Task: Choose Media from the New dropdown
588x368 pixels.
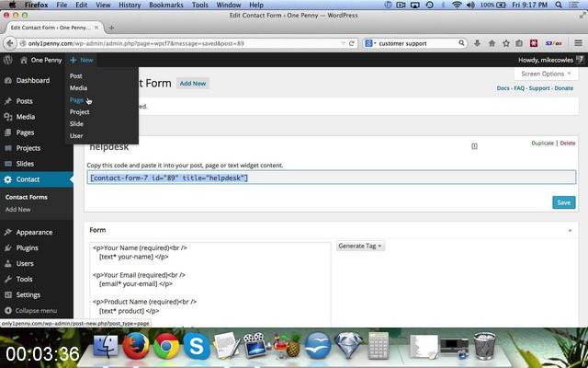Action: [78, 88]
